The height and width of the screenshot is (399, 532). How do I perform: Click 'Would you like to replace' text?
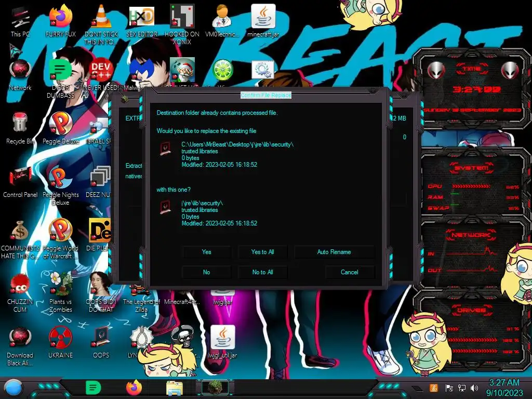coord(206,131)
